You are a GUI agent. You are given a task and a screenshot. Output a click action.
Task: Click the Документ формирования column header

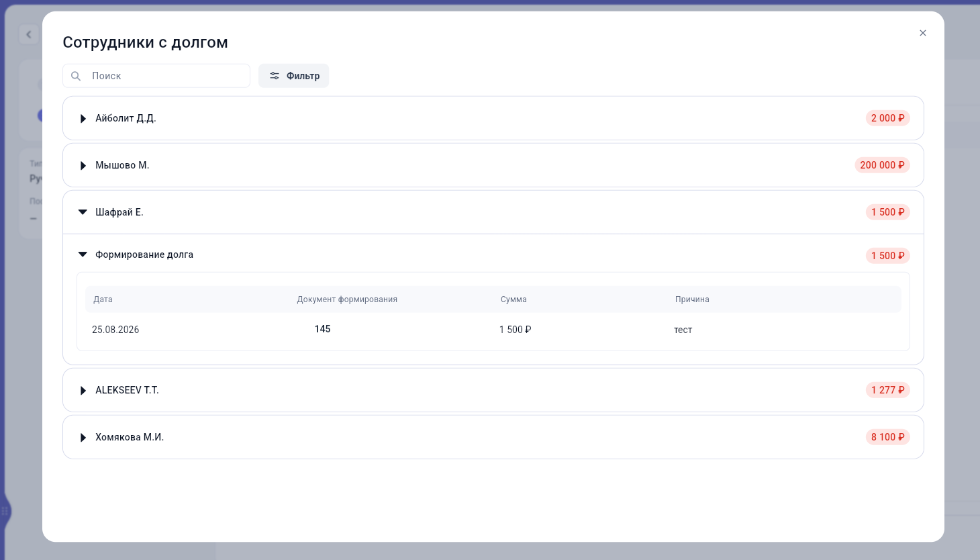pos(347,299)
